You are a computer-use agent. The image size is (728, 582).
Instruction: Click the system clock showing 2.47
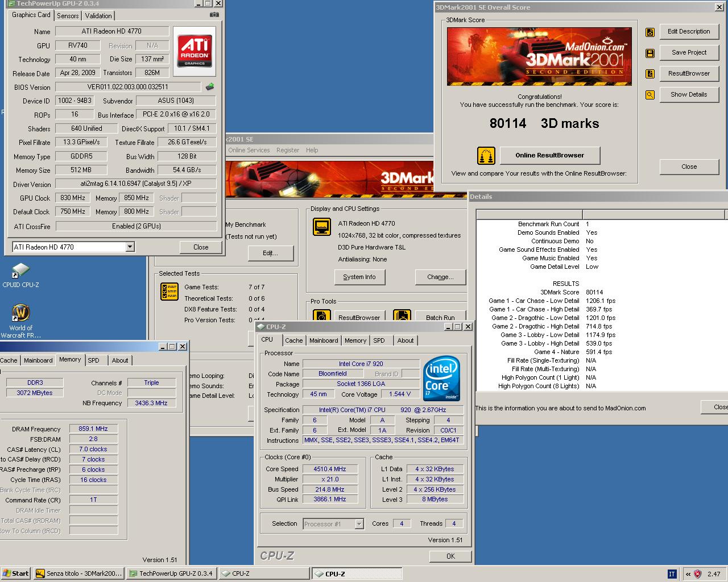tap(714, 574)
